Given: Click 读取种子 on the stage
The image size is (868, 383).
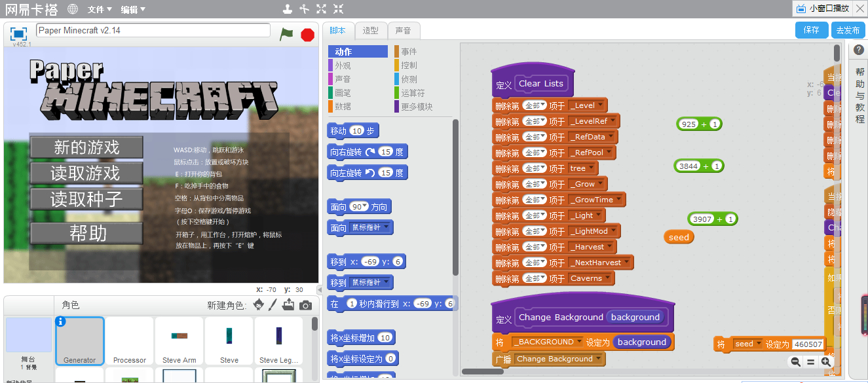Looking at the screenshot, I should [86, 198].
